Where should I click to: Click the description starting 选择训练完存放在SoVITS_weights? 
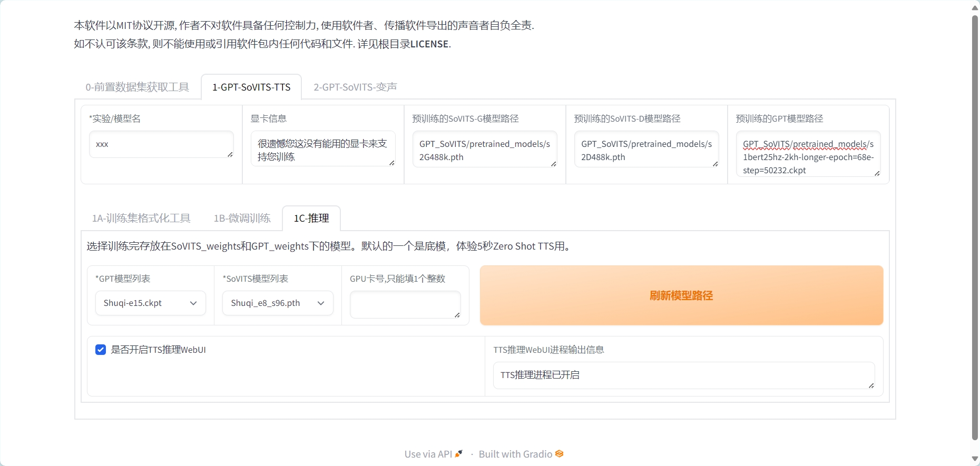click(330, 246)
